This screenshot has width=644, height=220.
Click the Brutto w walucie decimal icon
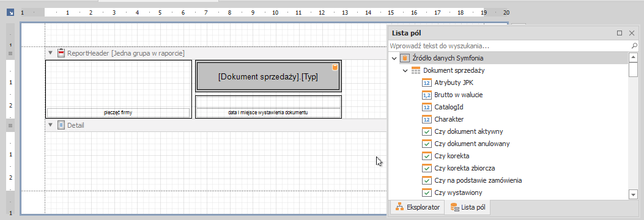(426, 95)
